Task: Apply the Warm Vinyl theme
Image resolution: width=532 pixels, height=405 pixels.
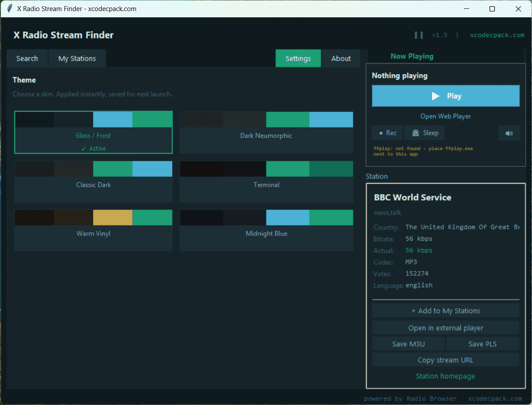Action: 93,230
